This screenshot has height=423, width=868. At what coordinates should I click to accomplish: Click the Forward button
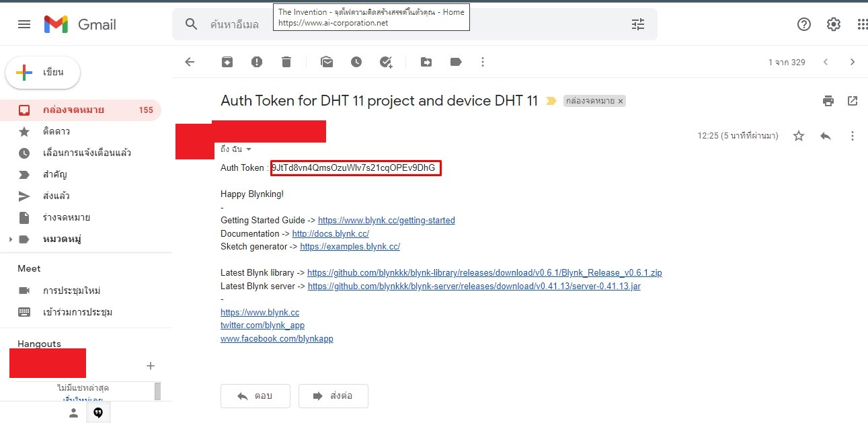pos(333,396)
